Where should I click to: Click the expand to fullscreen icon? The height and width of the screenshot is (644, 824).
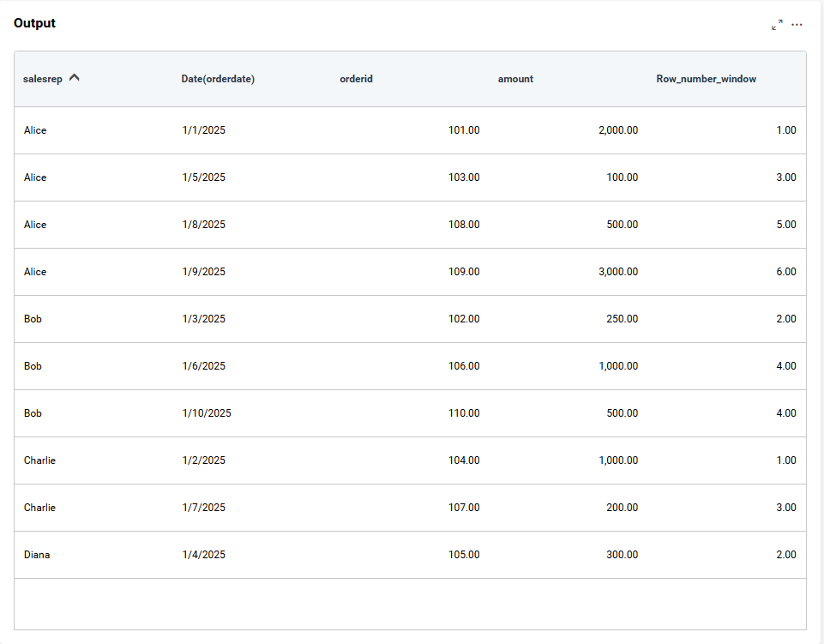777,25
